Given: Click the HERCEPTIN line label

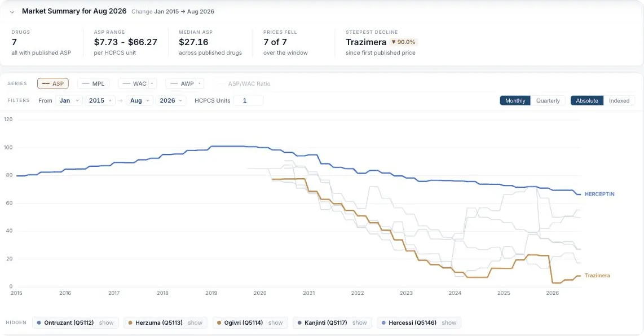Looking at the screenshot, I should pyautogui.click(x=599, y=194).
